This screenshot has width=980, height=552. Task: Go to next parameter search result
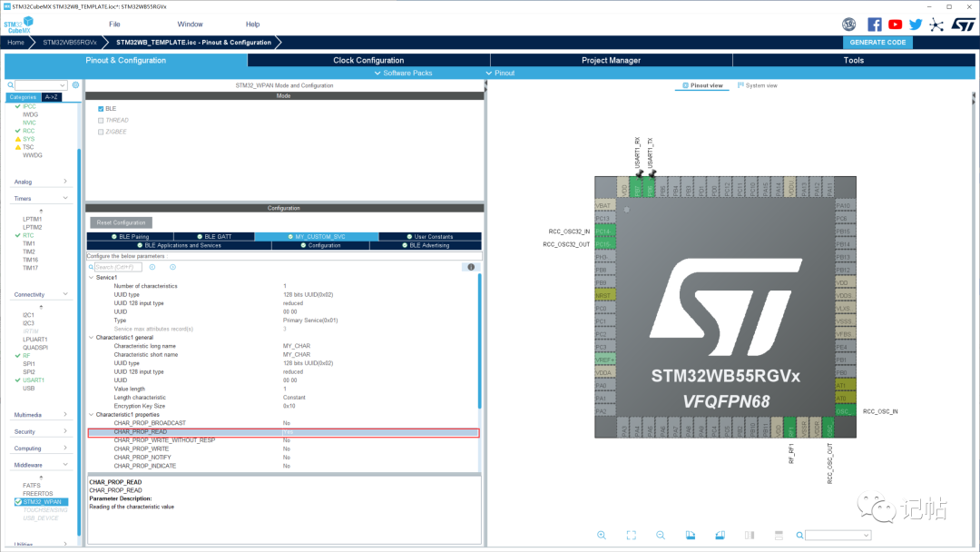coord(173,267)
